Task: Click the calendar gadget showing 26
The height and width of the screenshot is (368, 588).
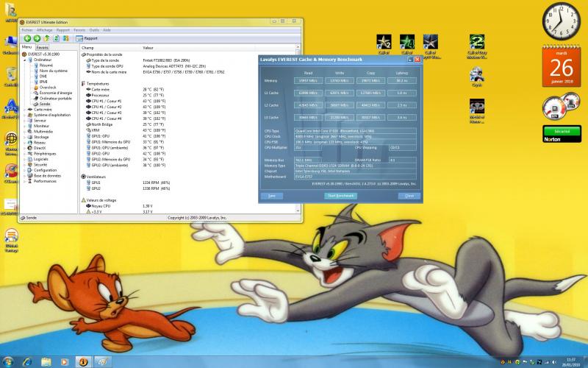Action: click(x=562, y=66)
